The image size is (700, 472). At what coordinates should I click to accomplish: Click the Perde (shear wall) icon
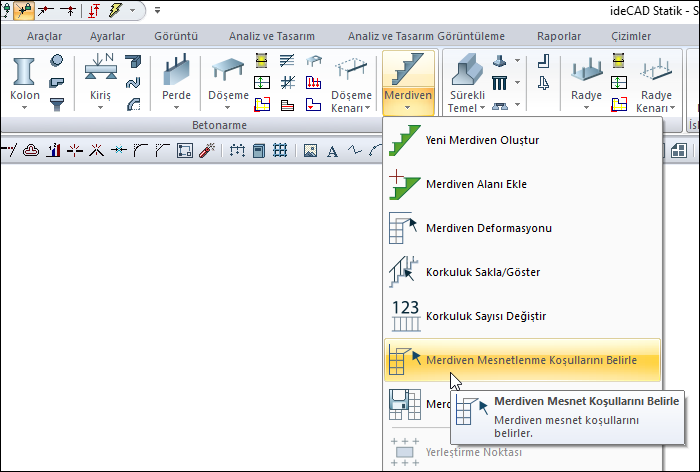click(176, 72)
